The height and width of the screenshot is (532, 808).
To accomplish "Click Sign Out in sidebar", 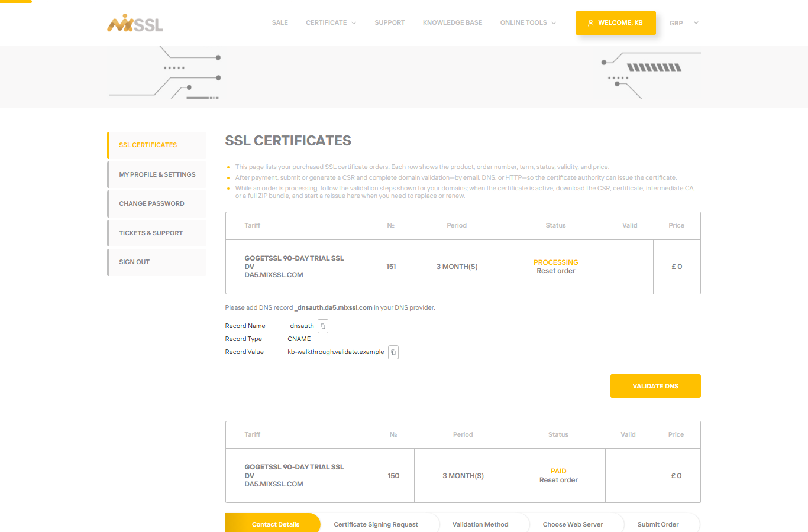I will coord(157,262).
